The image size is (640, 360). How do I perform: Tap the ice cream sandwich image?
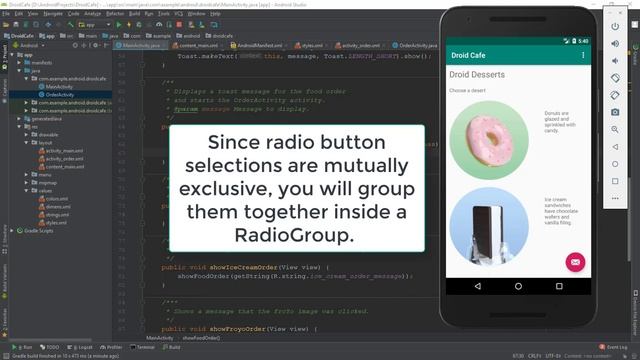(x=489, y=227)
